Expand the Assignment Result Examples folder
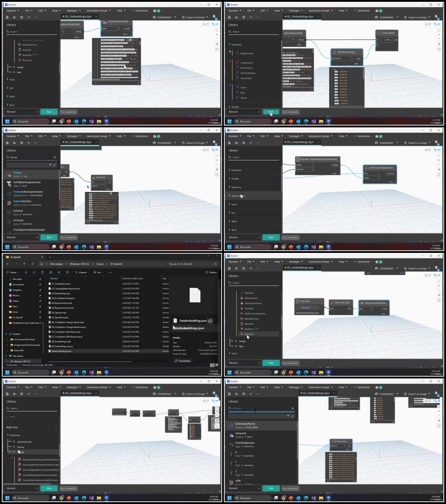The height and width of the screenshot is (504, 446). click(x=8, y=345)
